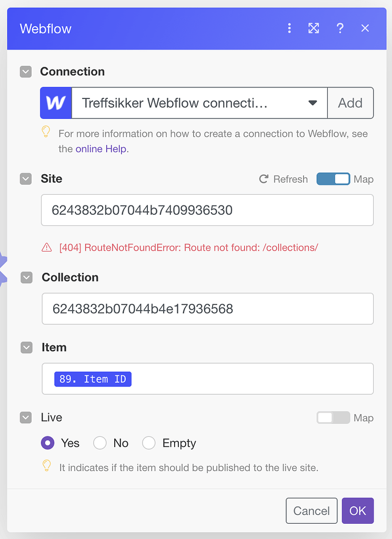Click the lightbulb icon above the connection hint
Screen dimensions: 392x539
(46, 133)
